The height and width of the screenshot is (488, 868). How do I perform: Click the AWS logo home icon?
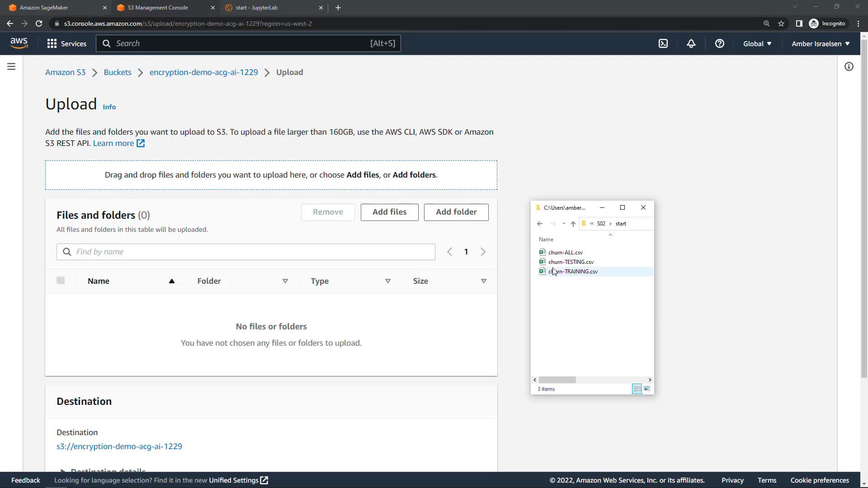19,43
